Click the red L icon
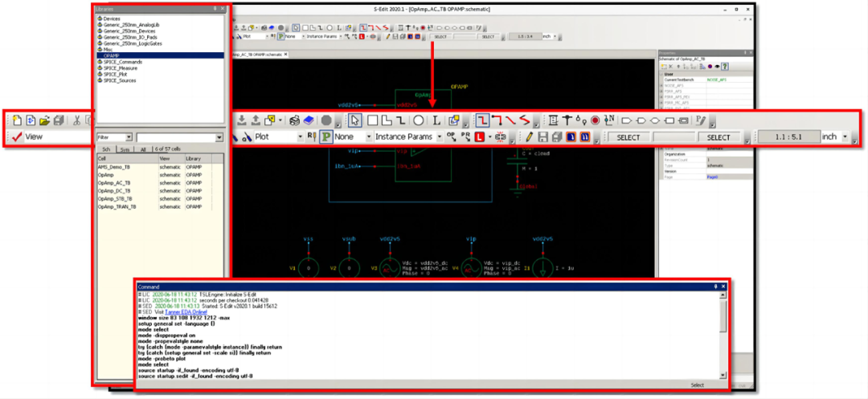Viewport: 868px width, 399px height. pyautogui.click(x=479, y=136)
